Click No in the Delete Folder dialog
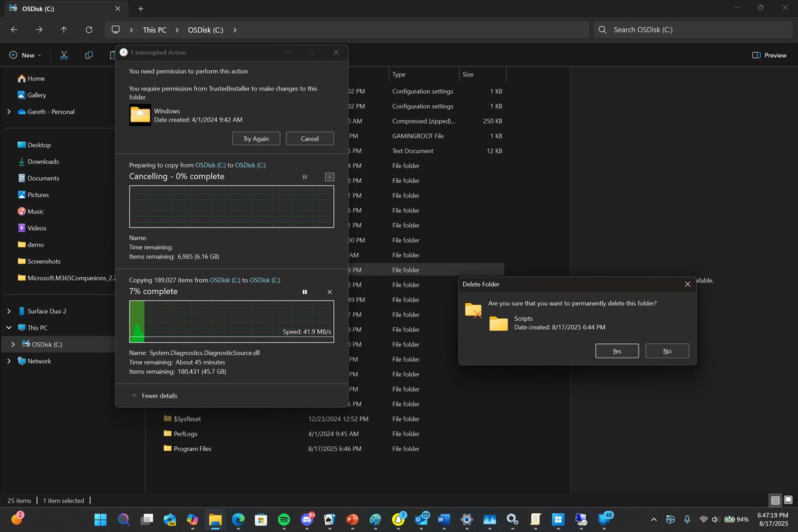 [x=667, y=350]
